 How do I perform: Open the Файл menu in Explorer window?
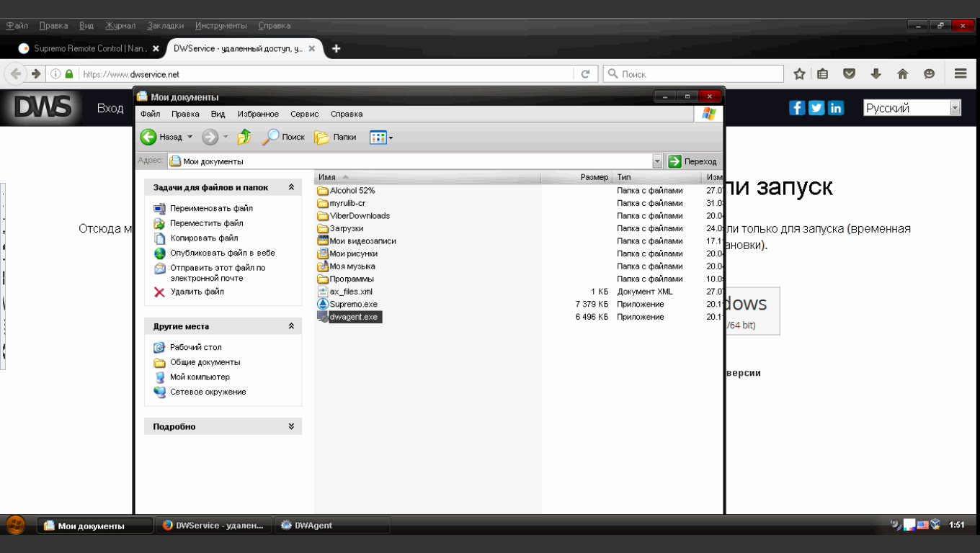tap(150, 114)
